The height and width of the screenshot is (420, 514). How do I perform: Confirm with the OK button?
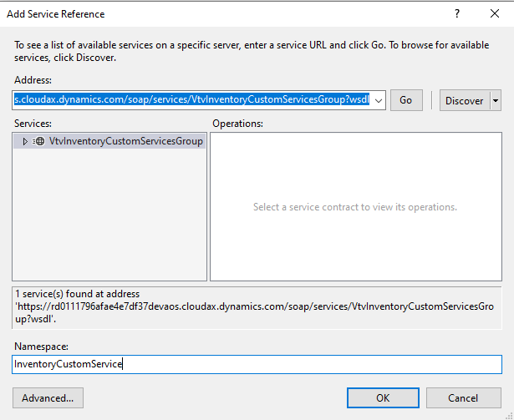click(383, 398)
